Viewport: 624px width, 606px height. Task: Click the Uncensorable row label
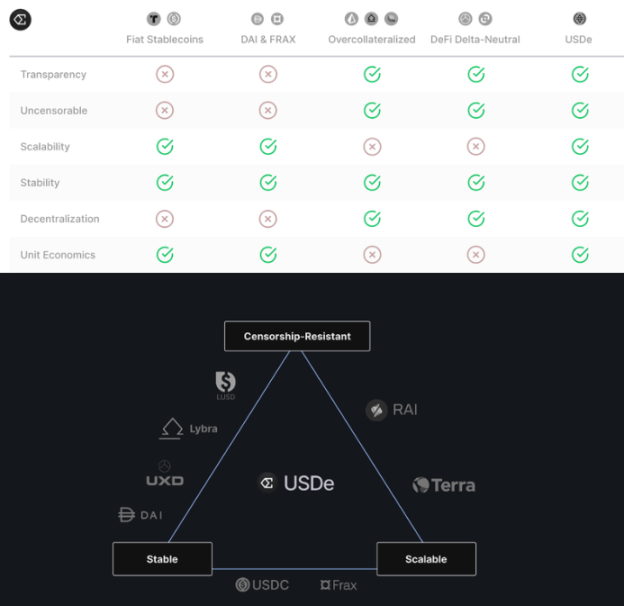click(54, 111)
